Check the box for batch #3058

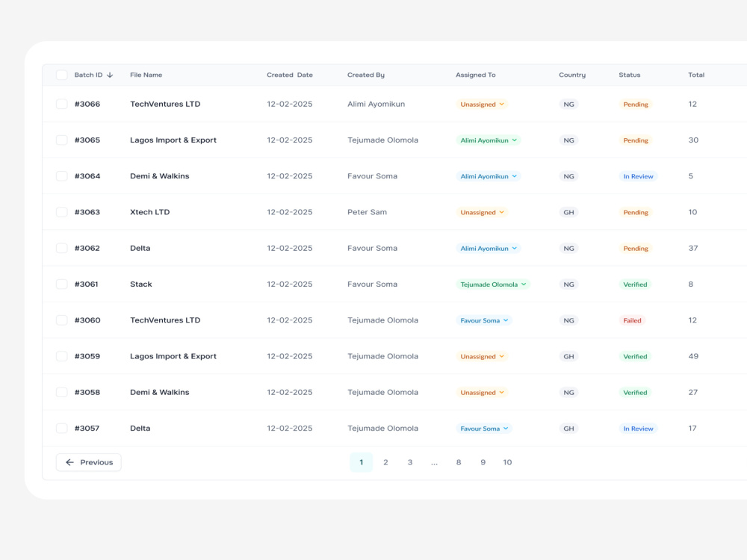(61, 393)
